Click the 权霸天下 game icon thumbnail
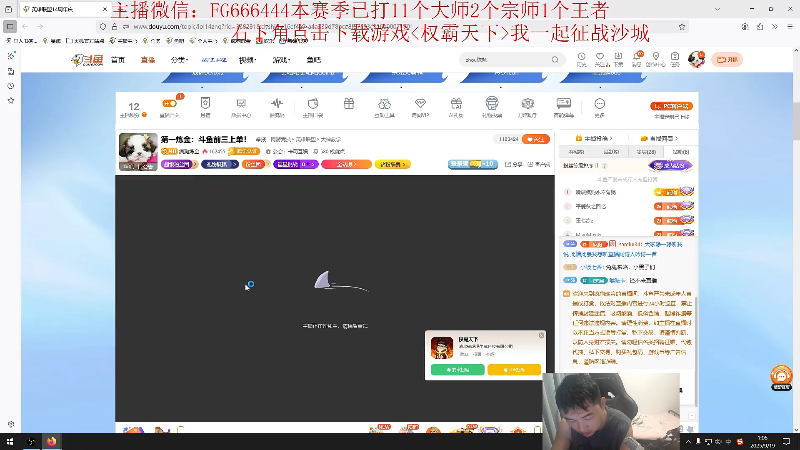 click(x=442, y=347)
